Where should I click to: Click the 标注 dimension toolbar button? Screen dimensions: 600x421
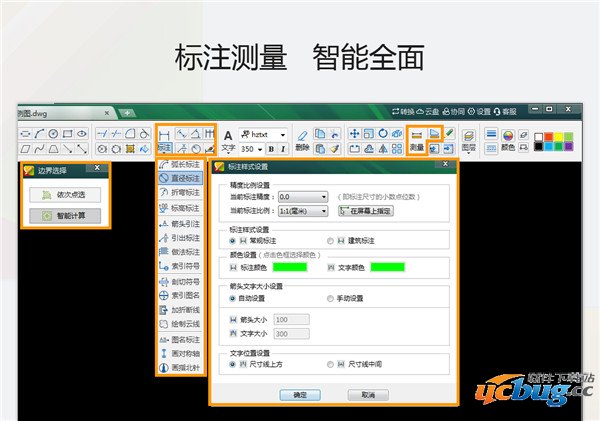pyautogui.click(x=165, y=147)
